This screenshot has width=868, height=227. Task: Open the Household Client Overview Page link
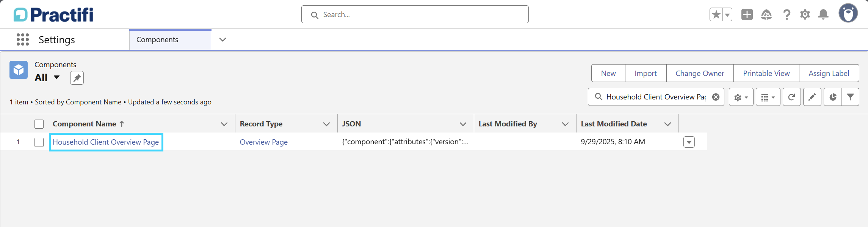[x=106, y=142]
